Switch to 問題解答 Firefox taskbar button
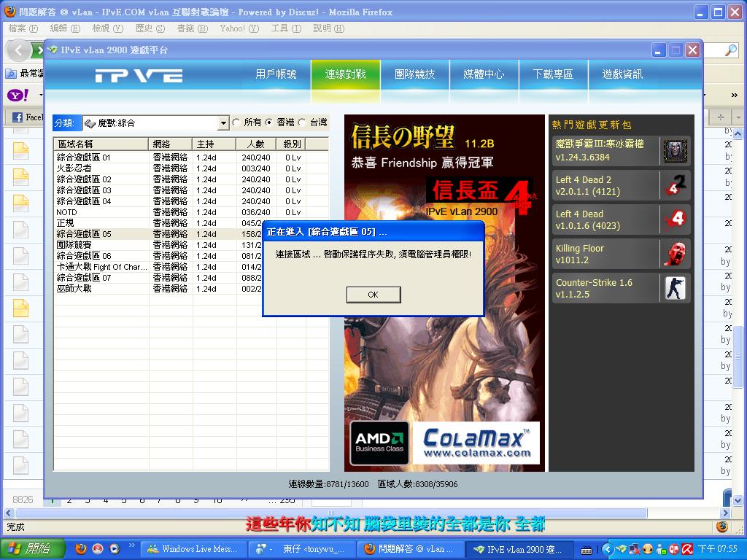 pyautogui.click(x=411, y=549)
